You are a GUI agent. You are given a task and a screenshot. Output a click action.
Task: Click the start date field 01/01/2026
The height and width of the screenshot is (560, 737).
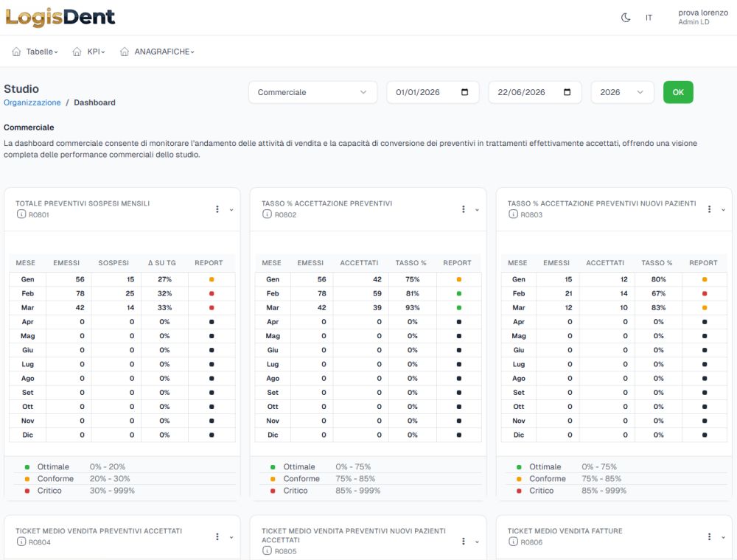[x=433, y=92]
